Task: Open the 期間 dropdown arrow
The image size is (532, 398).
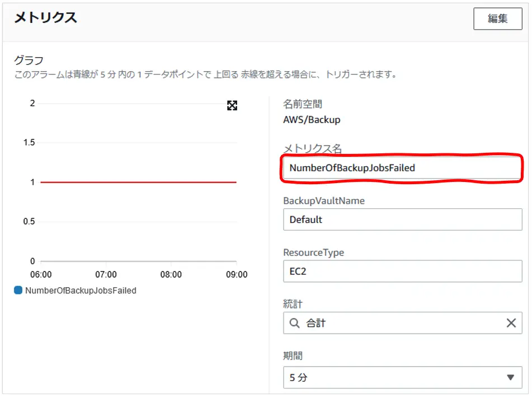Action: [510, 377]
